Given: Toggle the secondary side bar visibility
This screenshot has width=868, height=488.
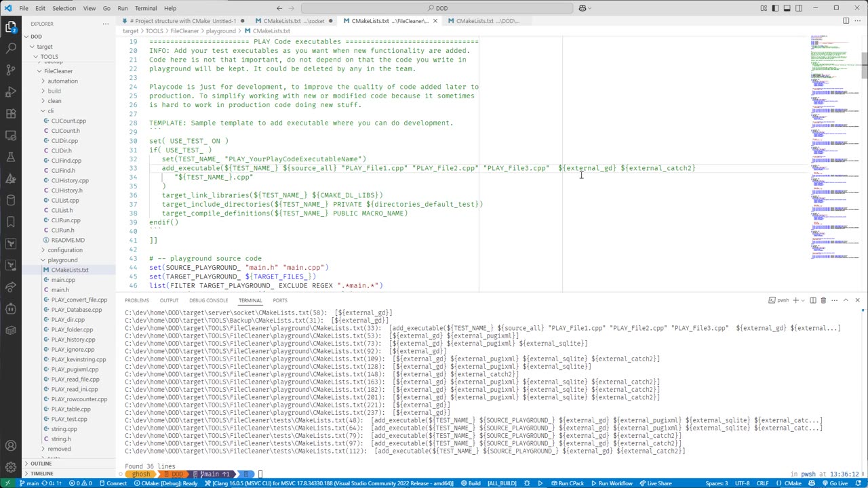Looking at the screenshot, I should [798, 8].
